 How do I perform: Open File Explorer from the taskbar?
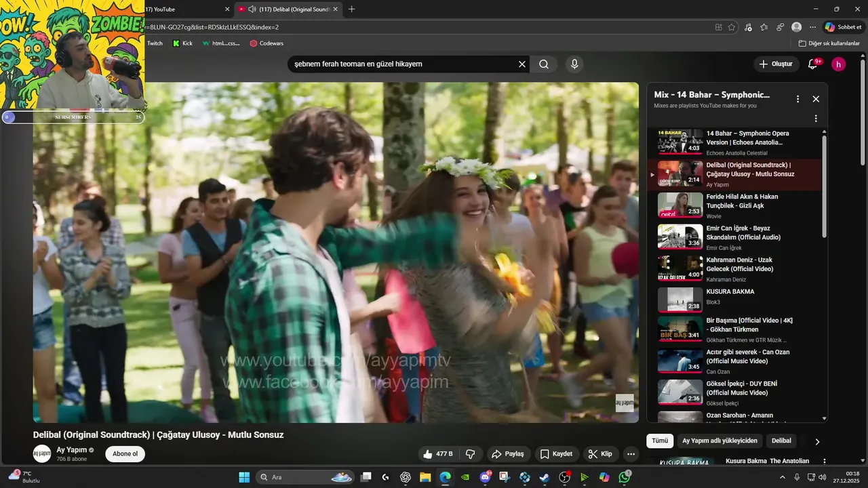click(x=425, y=477)
